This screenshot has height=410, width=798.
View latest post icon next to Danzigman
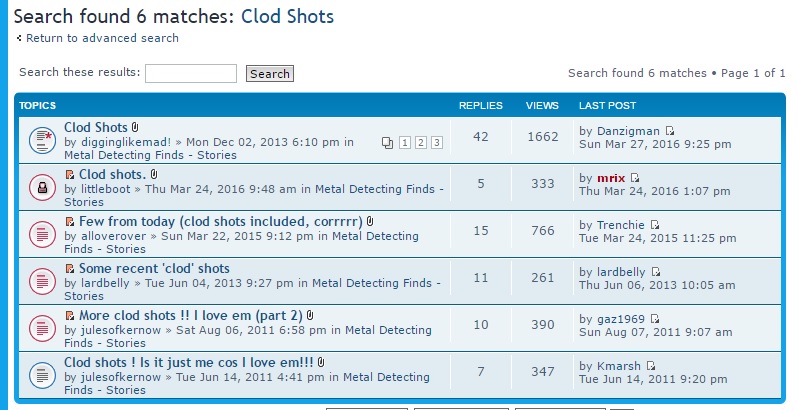pyautogui.click(x=670, y=131)
